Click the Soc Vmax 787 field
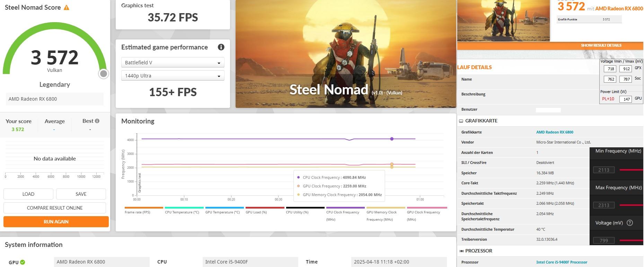644x267 pixels. click(x=626, y=79)
